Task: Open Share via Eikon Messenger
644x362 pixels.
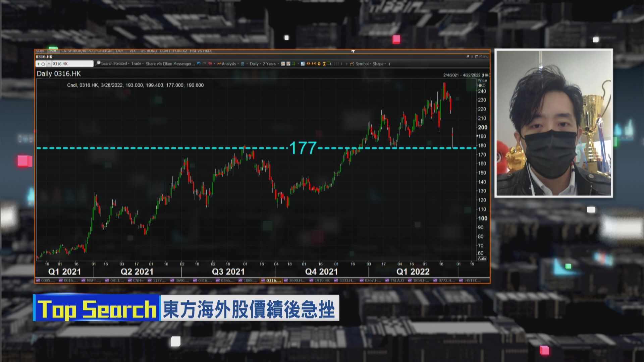Action: [169, 64]
